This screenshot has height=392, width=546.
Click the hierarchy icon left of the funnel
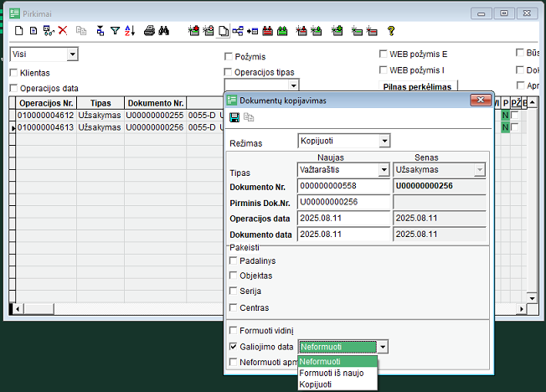coord(100,31)
